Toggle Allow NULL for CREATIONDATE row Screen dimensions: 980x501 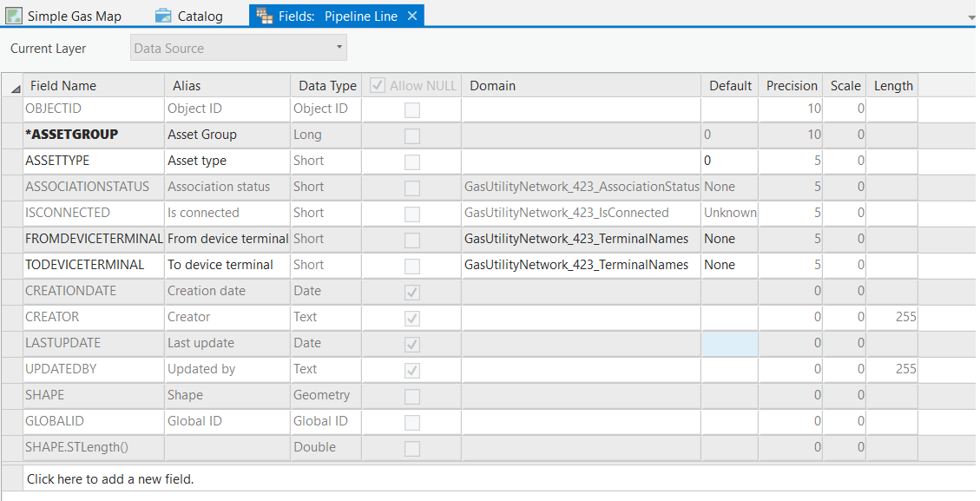411,292
